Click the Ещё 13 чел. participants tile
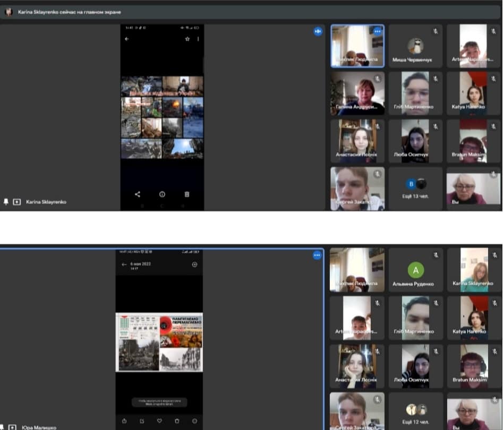 pos(415,188)
